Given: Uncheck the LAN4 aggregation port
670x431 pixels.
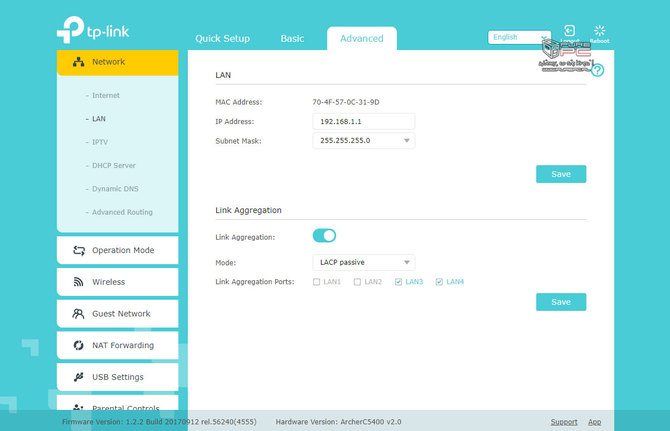Looking at the screenshot, I should (439, 282).
